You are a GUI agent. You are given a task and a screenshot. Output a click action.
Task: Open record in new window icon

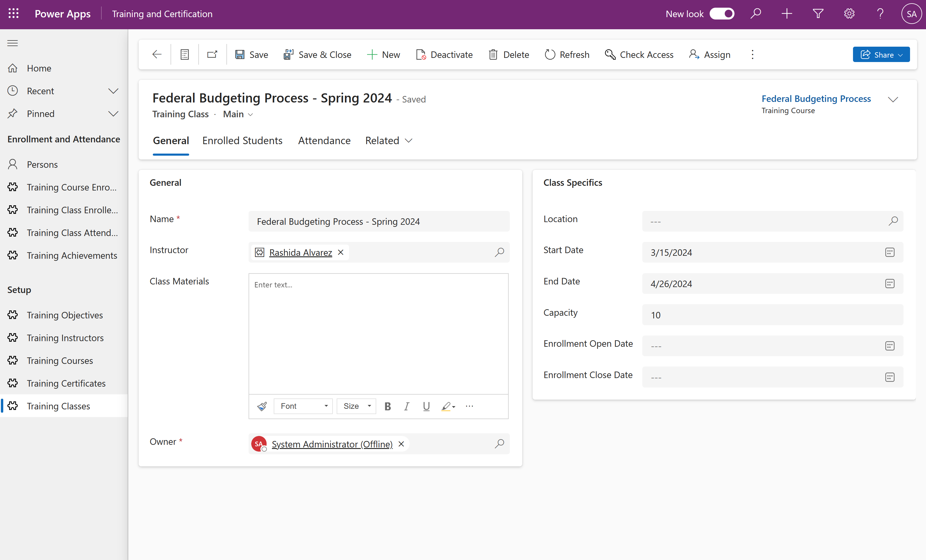[212, 54]
